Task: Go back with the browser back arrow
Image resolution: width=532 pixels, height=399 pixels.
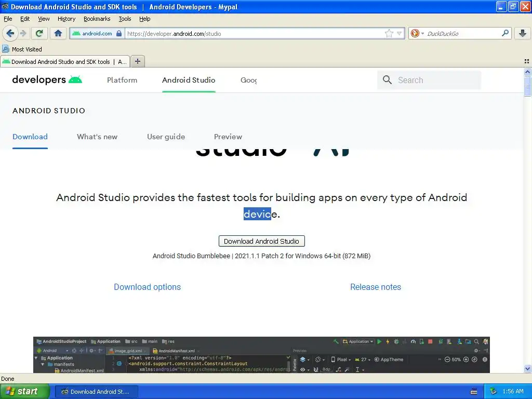Action: click(x=10, y=33)
